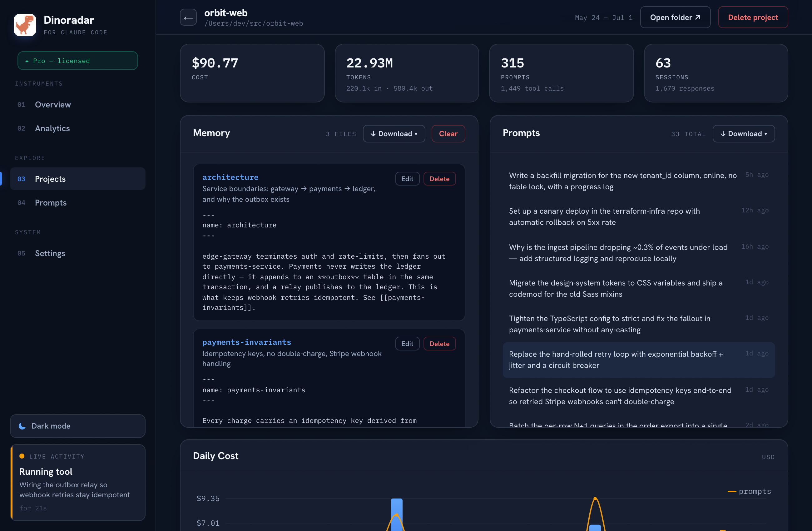
Task: Click the orange live activity dot
Action: (22, 456)
